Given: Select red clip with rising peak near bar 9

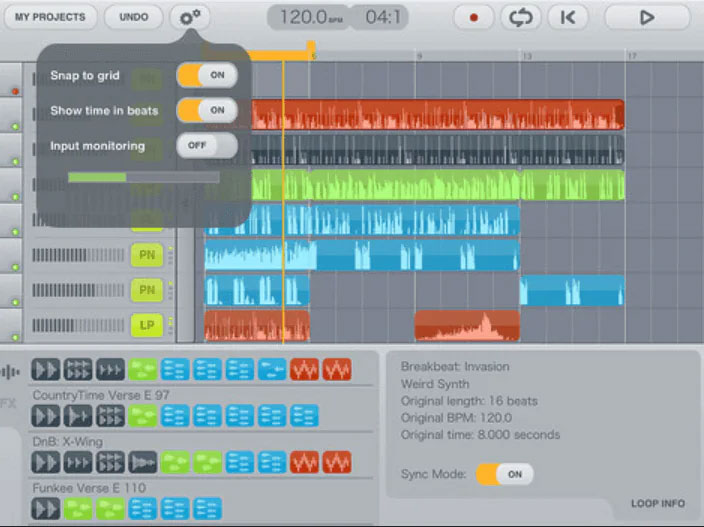Looking at the screenshot, I should coord(467,325).
